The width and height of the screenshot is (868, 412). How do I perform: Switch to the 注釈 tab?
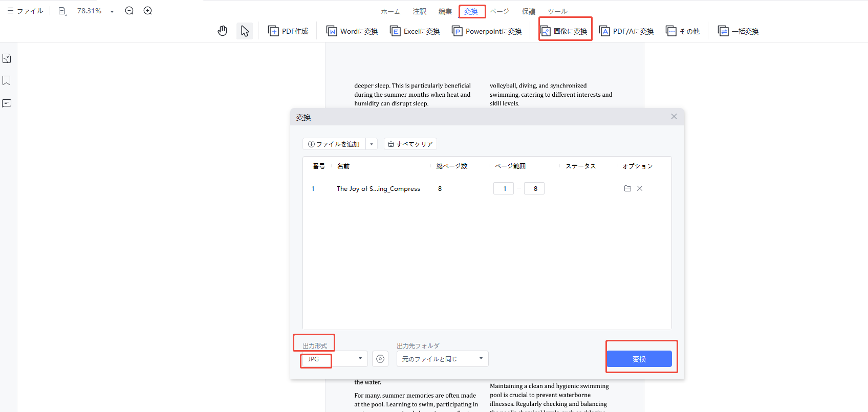point(420,11)
